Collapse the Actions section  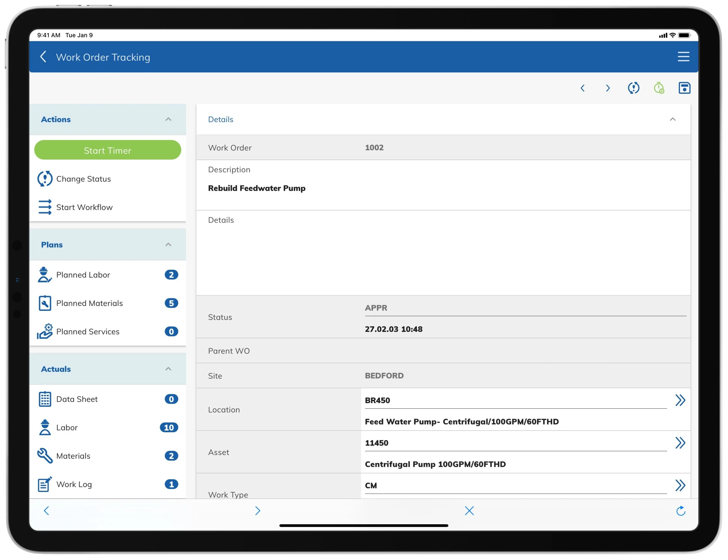[x=168, y=119]
